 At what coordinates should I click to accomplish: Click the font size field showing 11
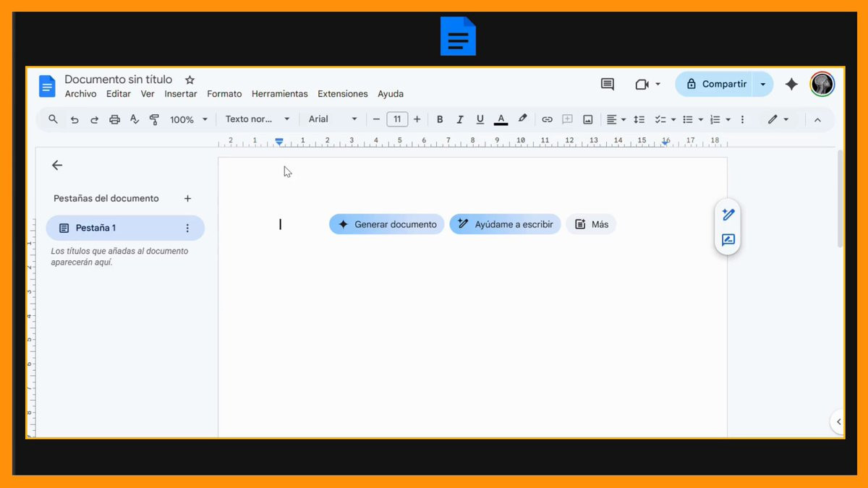click(397, 119)
